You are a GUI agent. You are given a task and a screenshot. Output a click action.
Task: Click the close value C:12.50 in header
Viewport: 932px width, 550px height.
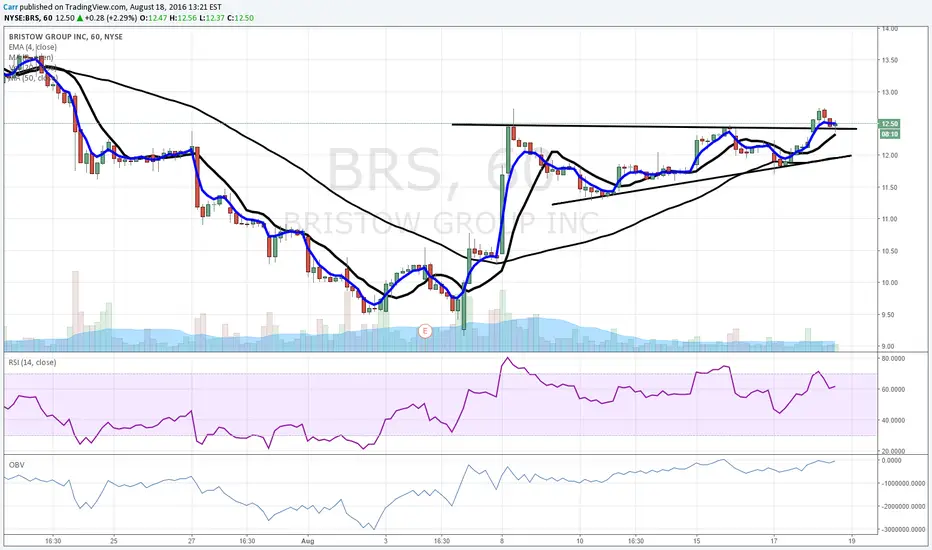coord(240,18)
